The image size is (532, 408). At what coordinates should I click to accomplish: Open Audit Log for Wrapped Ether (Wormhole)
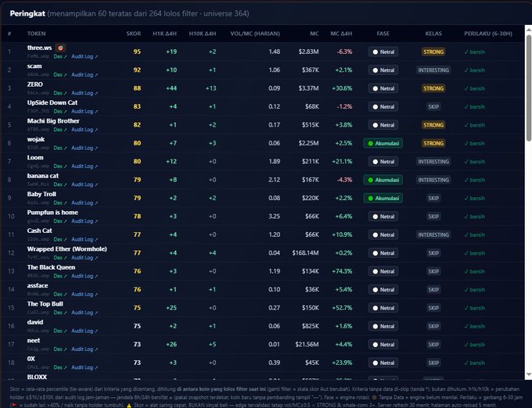coord(84,258)
